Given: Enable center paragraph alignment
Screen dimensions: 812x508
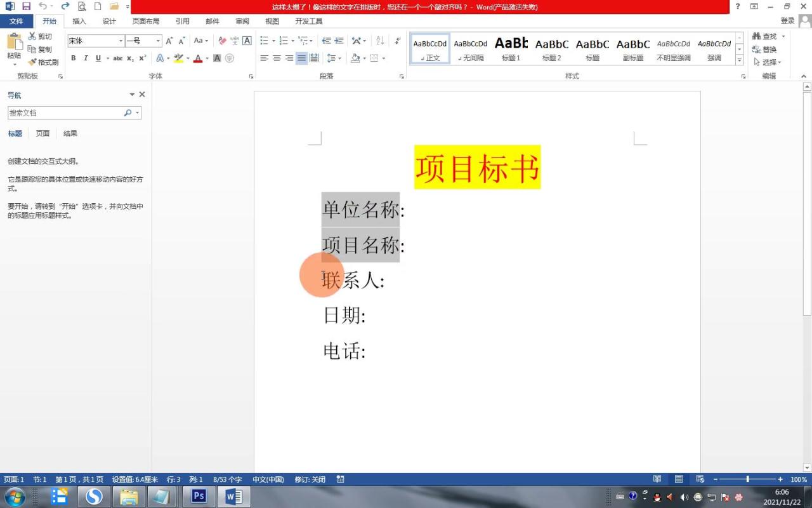Looking at the screenshot, I should pos(276,58).
